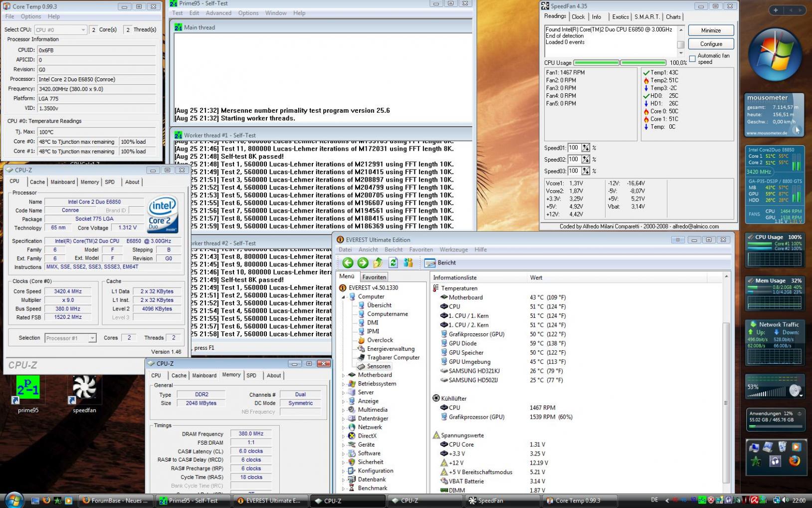
Task: Click the volume level slider gadget
Action: coord(766,392)
